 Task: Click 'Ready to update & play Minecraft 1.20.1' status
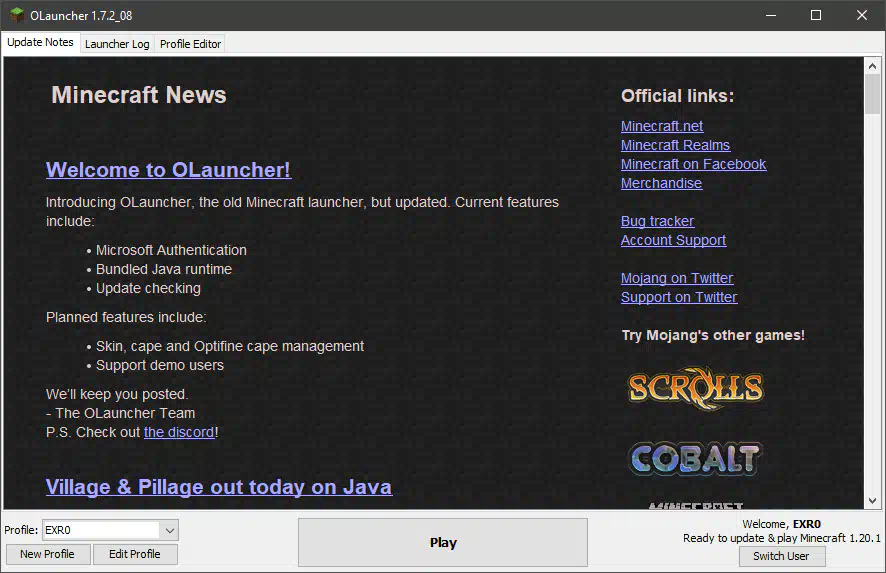click(781, 539)
